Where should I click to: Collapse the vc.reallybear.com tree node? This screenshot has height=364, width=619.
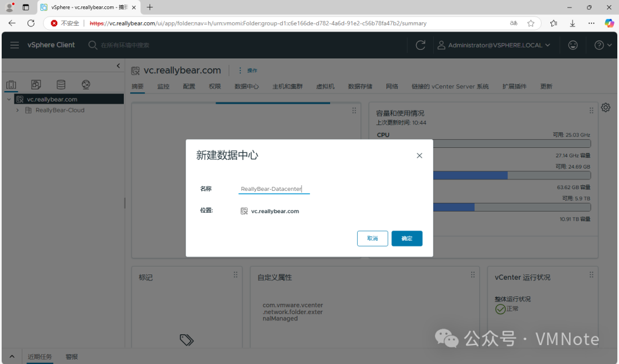(9, 99)
